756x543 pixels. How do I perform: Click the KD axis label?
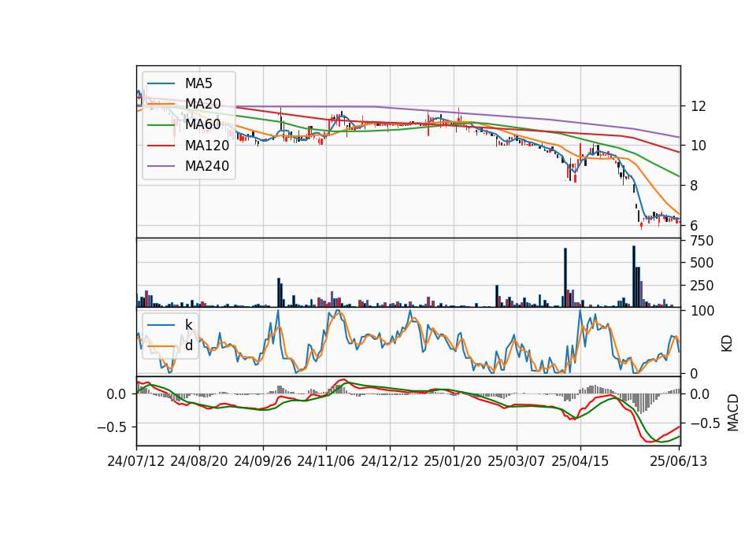click(x=727, y=344)
